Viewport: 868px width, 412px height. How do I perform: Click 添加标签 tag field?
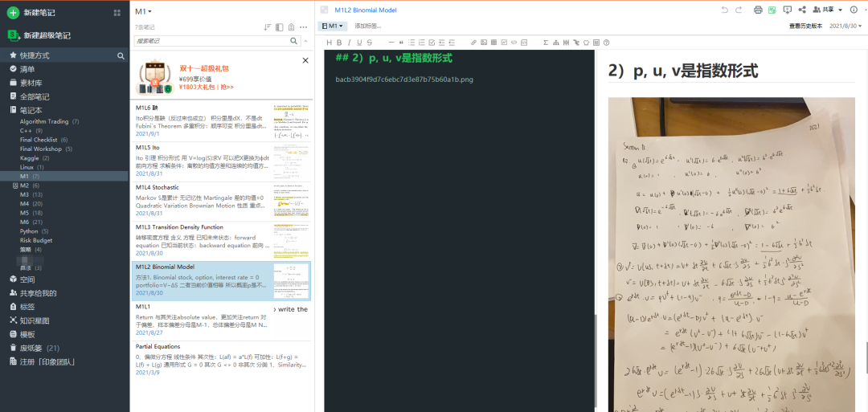[368, 26]
